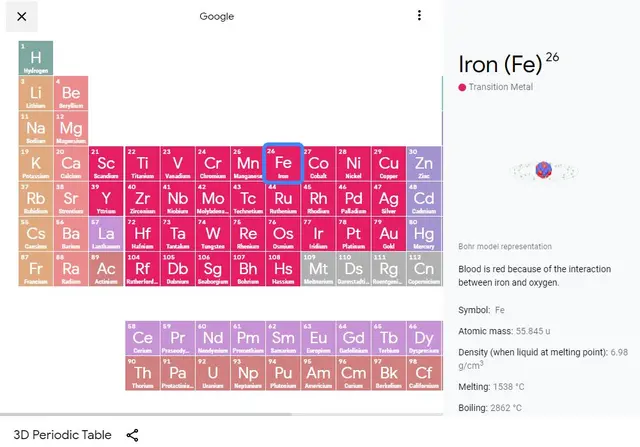This screenshot has height=447, width=640.
Task: Click the share icon beside 3D Periodic Table
Action: click(133, 435)
